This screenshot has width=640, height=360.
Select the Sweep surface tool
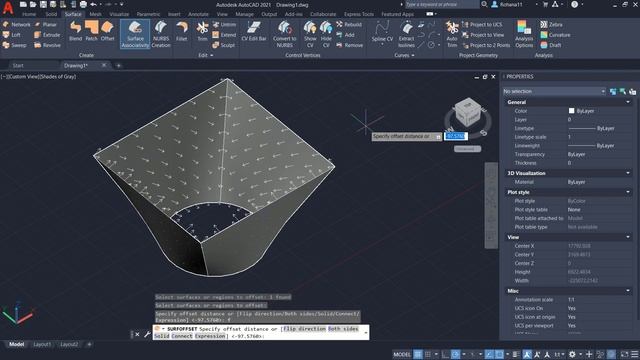point(14,45)
